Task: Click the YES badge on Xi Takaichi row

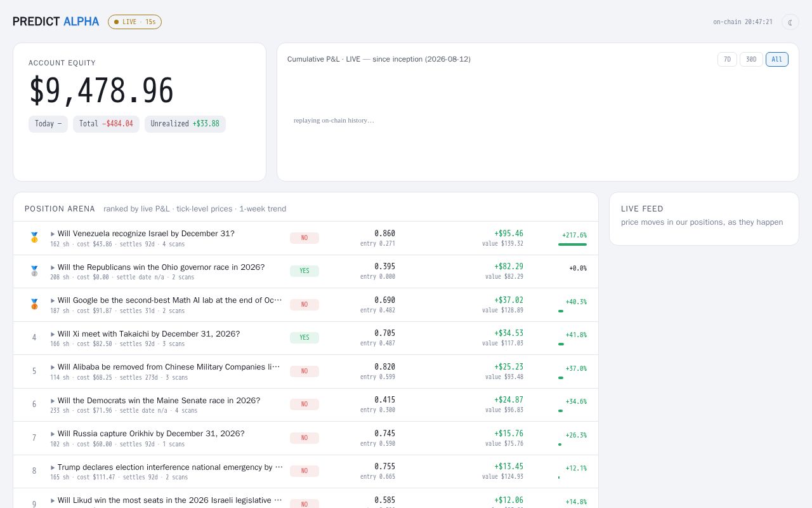Action: [x=304, y=338]
